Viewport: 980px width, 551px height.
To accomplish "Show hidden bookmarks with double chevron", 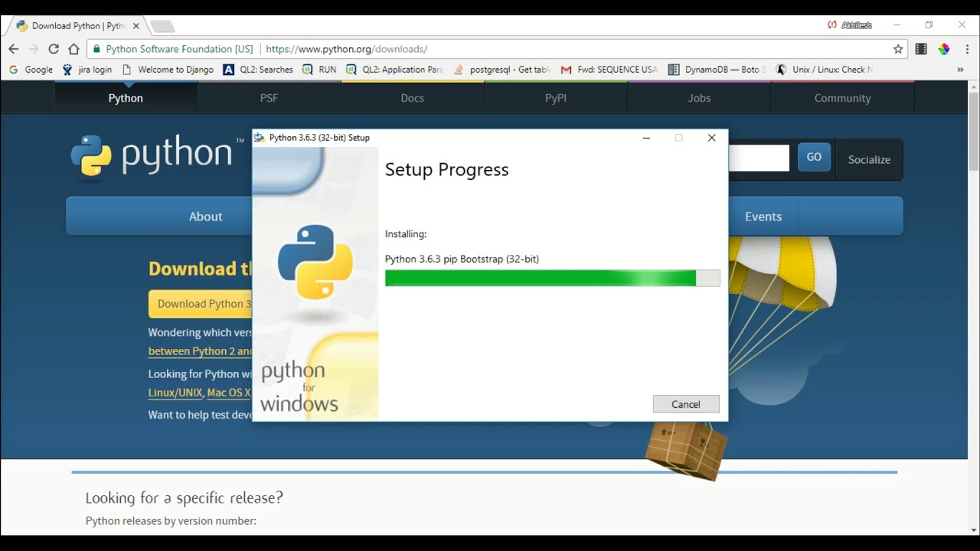I will point(960,70).
